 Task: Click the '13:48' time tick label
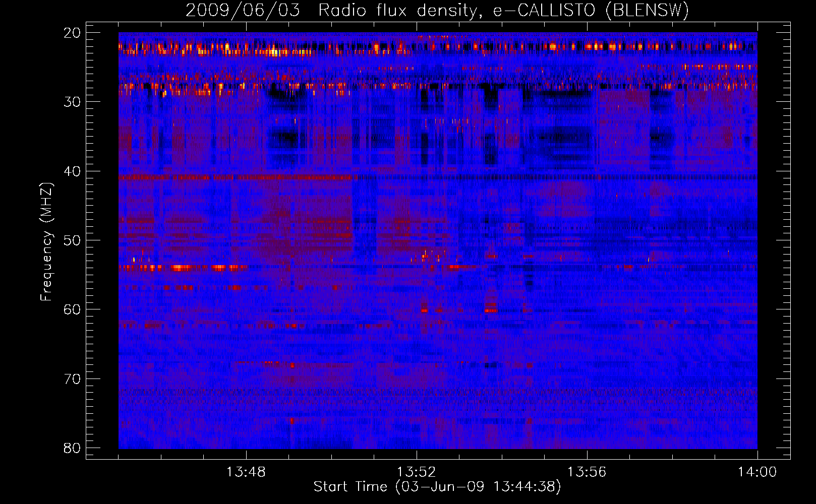(246, 472)
